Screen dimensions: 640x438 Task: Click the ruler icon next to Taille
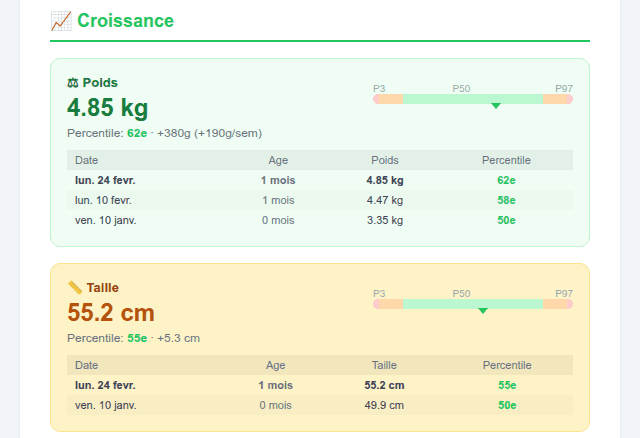74,287
